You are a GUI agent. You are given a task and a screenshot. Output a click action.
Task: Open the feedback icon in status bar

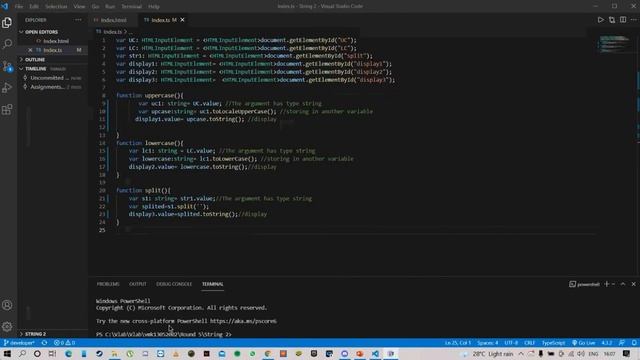point(622,343)
